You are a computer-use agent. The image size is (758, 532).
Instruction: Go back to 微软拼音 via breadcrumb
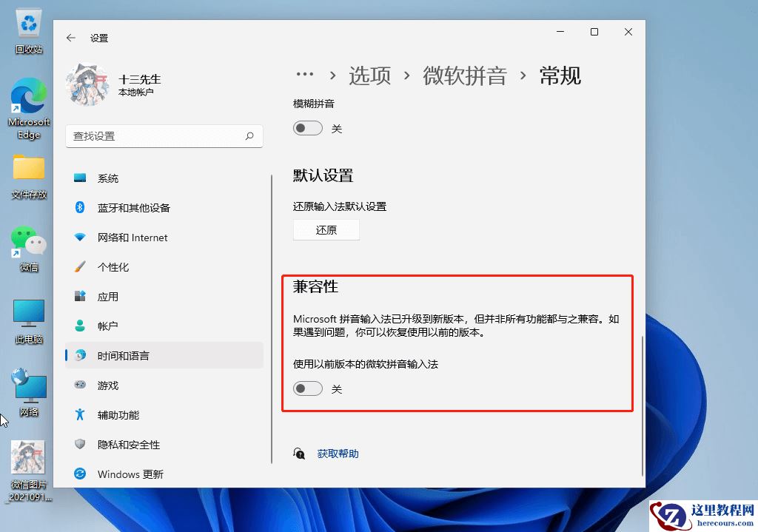464,74
